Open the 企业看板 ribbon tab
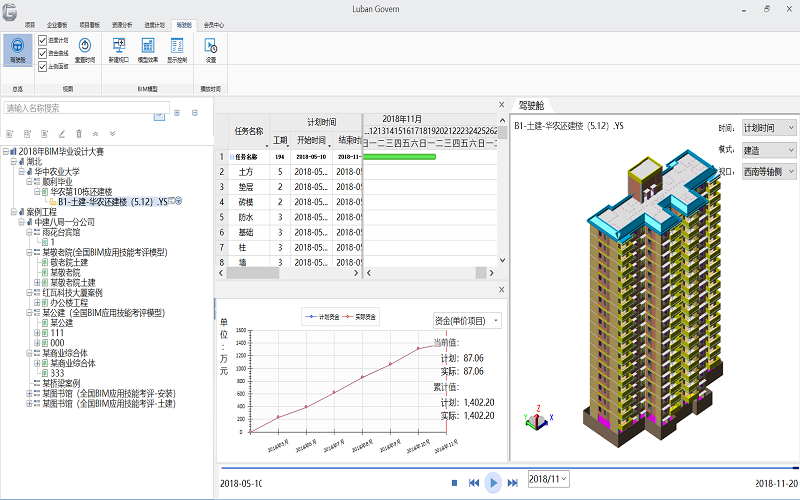Image resolution: width=800 pixels, height=500 pixels. (x=57, y=25)
